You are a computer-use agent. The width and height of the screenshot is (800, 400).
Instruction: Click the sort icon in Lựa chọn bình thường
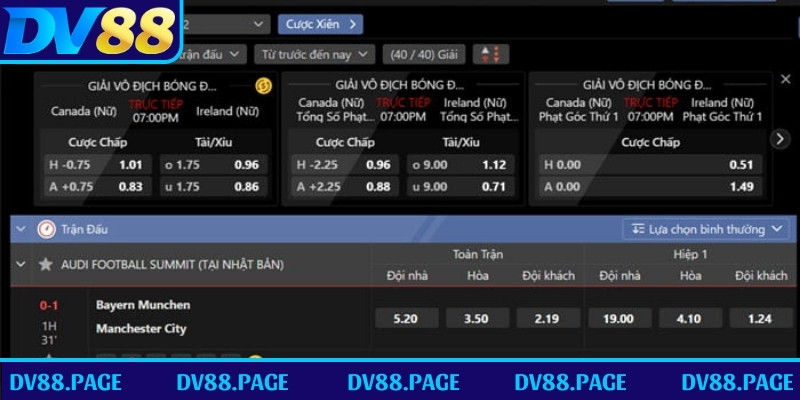pos(636,230)
